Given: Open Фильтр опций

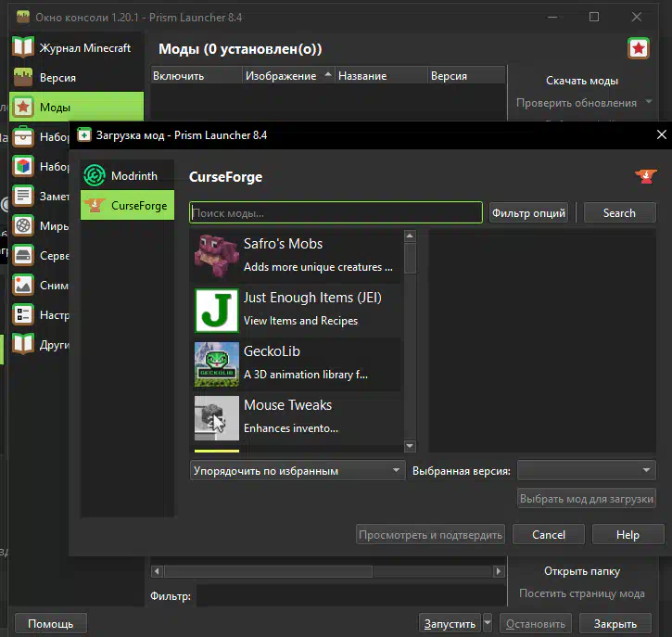Looking at the screenshot, I should pyautogui.click(x=528, y=212).
